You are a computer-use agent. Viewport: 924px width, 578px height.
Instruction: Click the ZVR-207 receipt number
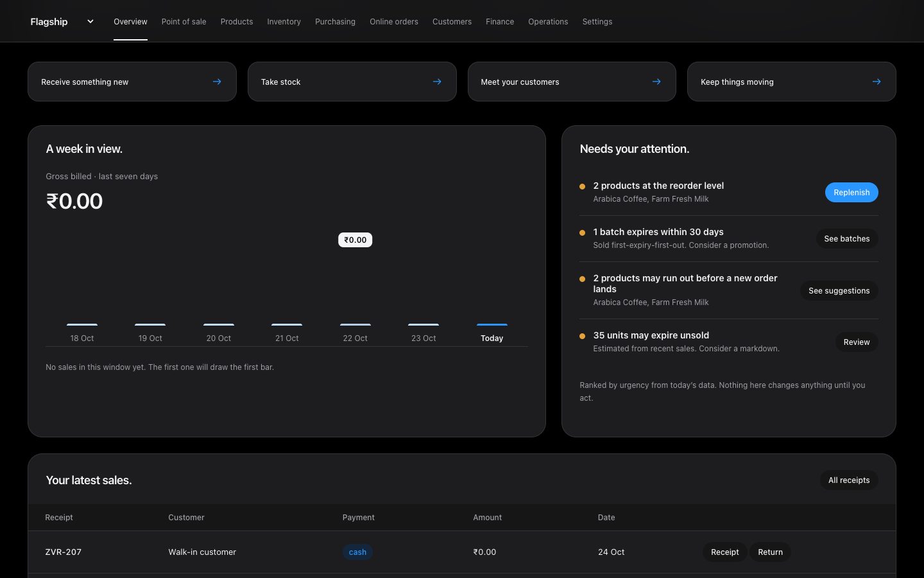pos(63,552)
